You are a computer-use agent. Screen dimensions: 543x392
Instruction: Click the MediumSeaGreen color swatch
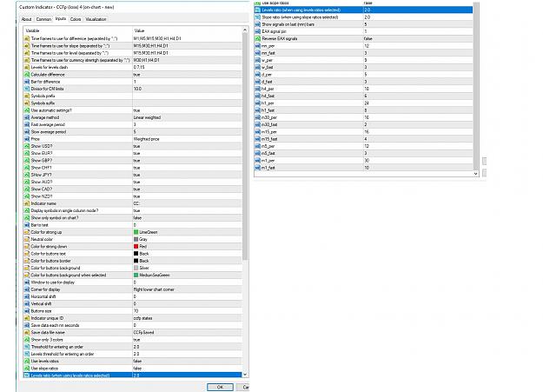(136, 276)
